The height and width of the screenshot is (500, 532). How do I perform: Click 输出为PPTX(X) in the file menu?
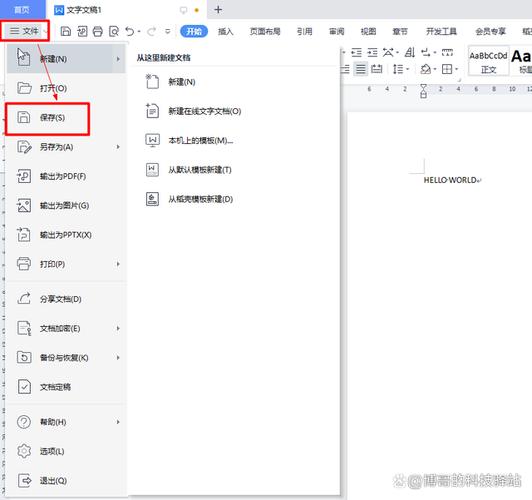click(x=66, y=235)
